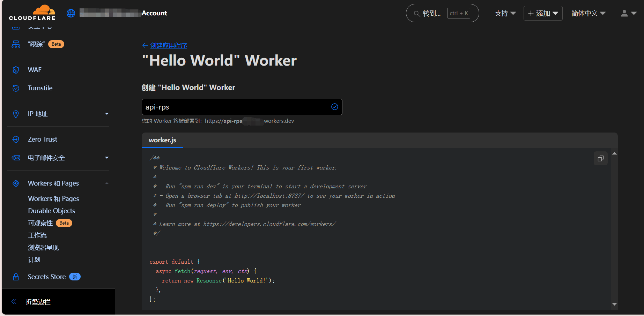
Task: Copy worker.js code with the copy icon
Action: (x=600, y=158)
